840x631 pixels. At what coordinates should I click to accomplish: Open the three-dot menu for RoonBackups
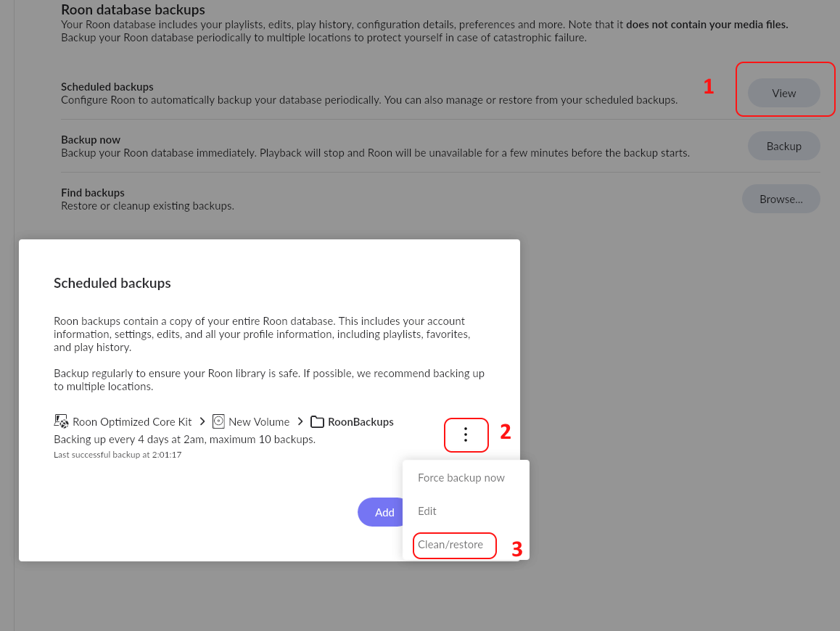click(x=466, y=434)
